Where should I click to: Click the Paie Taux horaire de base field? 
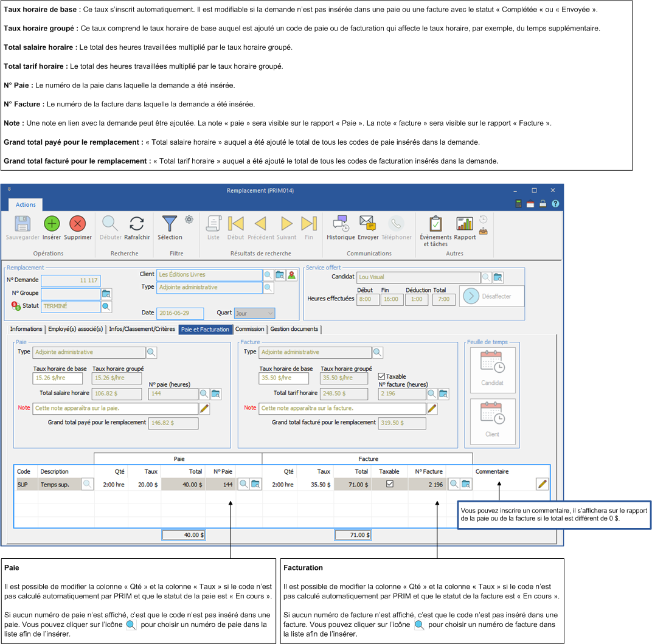pos(57,378)
